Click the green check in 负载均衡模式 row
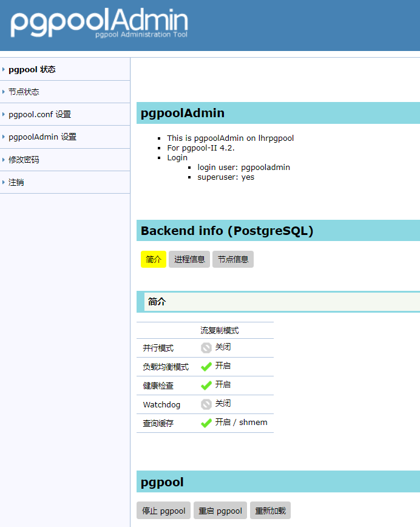 pos(206,366)
